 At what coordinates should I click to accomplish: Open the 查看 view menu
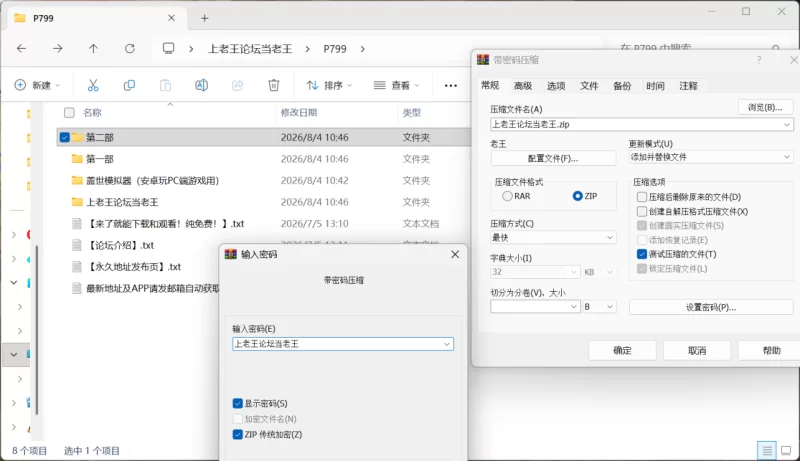pos(396,85)
